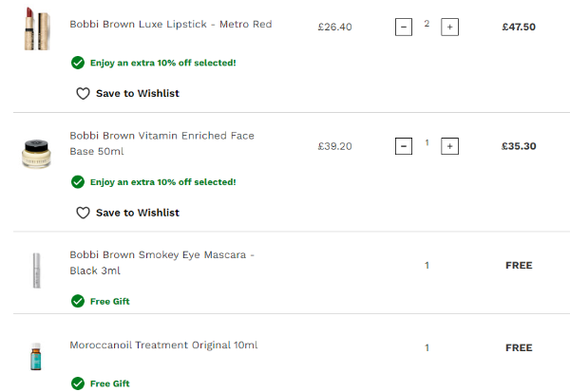
Task: Save Luxe Lipstick to Wishlist text
Action: pyautogui.click(x=137, y=93)
